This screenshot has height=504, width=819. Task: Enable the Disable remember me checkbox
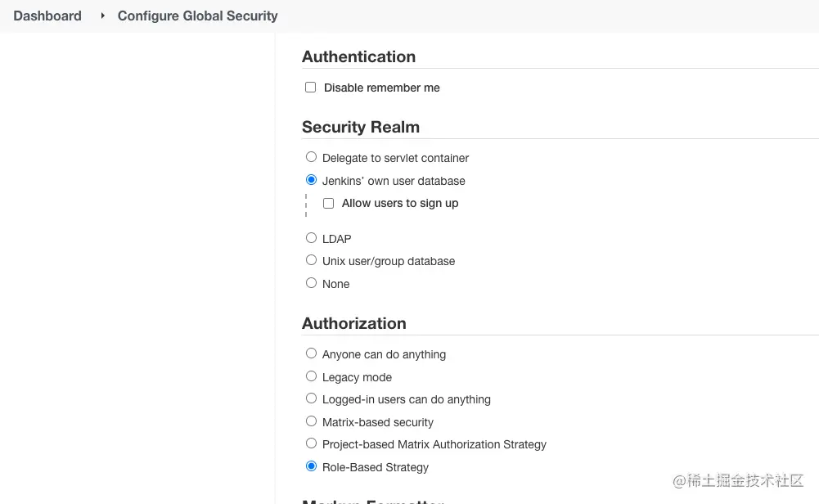point(311,88)
